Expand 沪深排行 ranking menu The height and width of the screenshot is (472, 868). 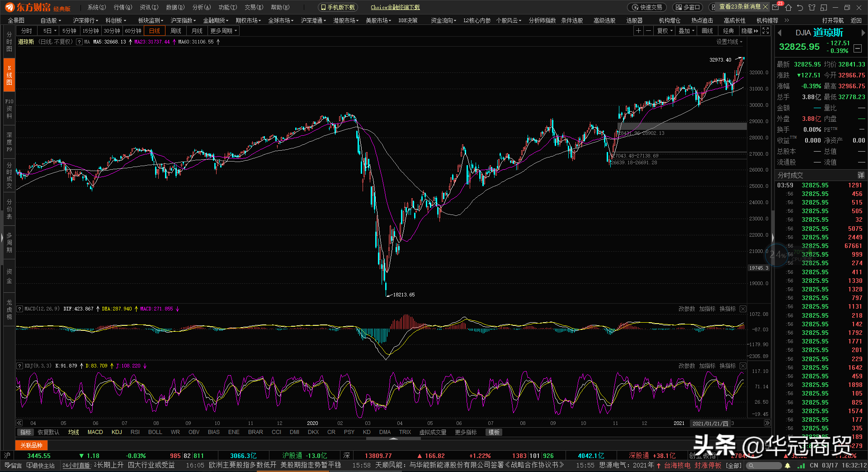point(86,20)
